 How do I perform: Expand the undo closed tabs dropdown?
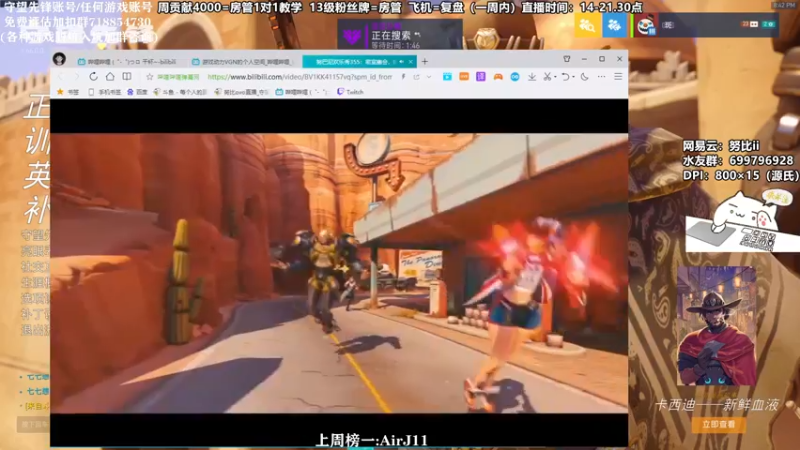pos(573,77)
